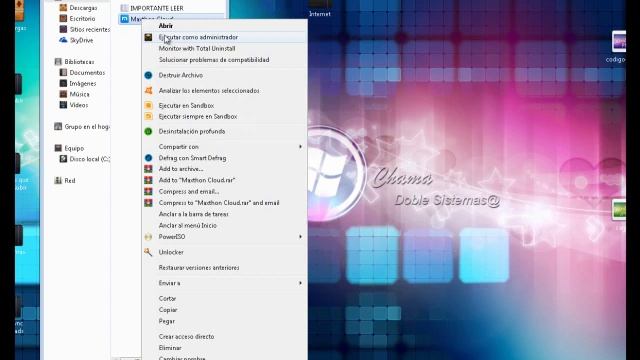
Task: Click the Documentos library icon
Action: click(x=63, y=72)
